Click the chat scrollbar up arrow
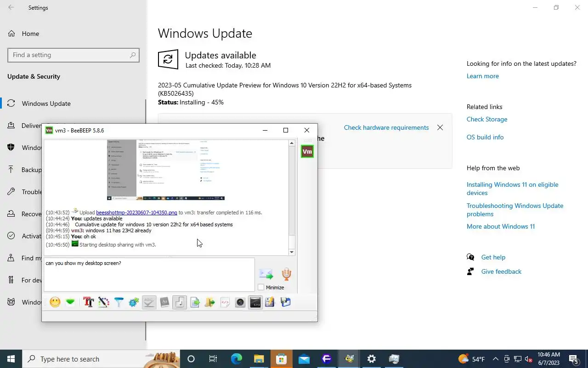This screenshot has width=588, height=368. coord(292,144)
